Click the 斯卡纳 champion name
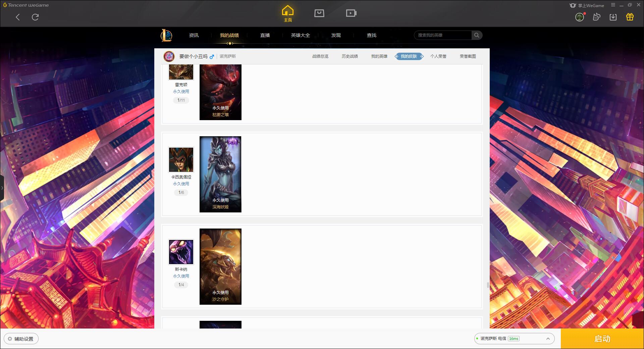 pos(181,269)
